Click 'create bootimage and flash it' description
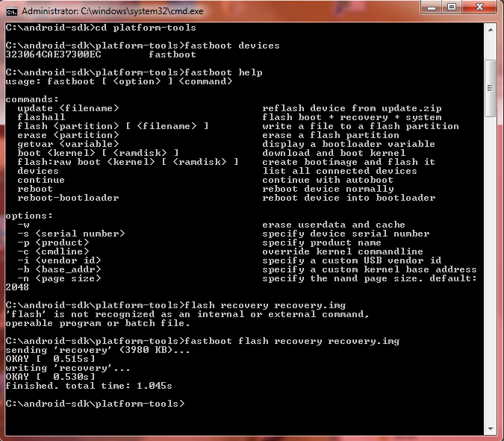The image size is (504, 441). point(349,162)
